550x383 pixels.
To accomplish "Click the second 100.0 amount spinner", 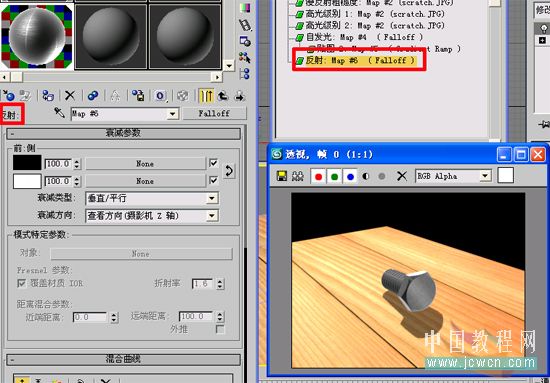I will (77, 181).
